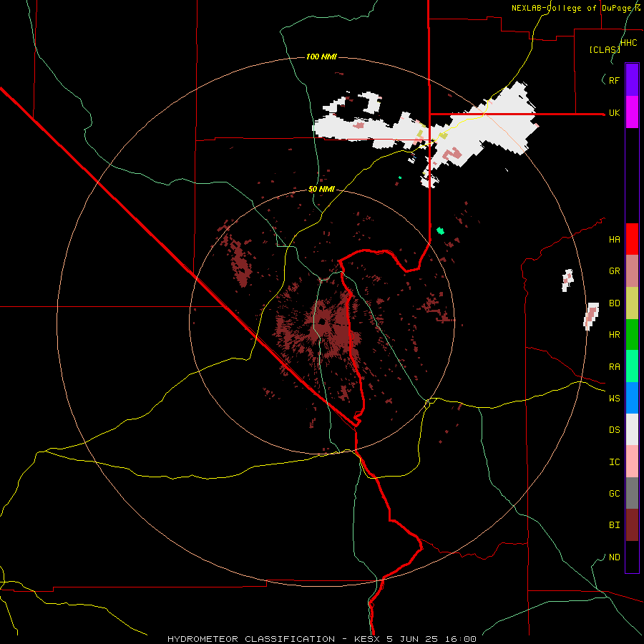
Task: Select the gray GC legend swatch
Action: coord(632,493)
